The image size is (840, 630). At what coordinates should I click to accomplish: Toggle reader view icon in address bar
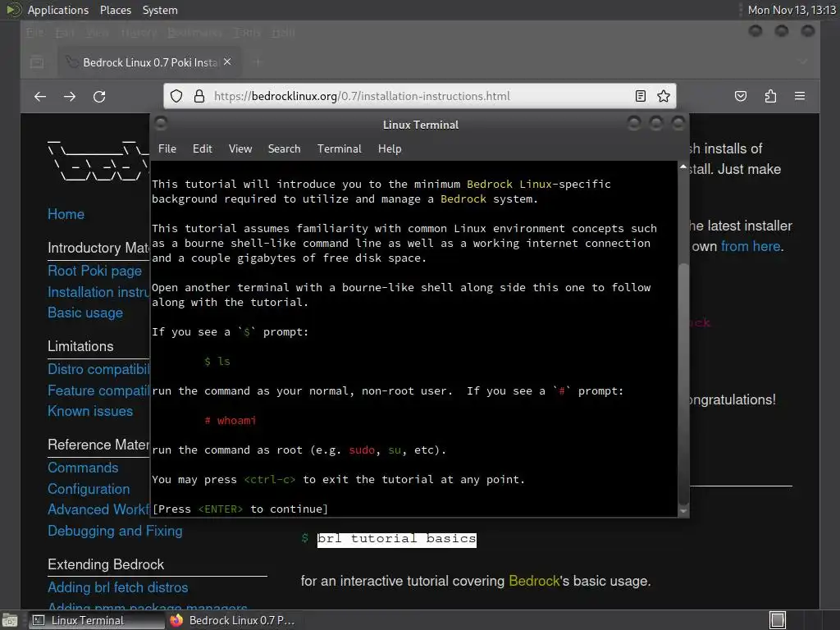point(640,96)
